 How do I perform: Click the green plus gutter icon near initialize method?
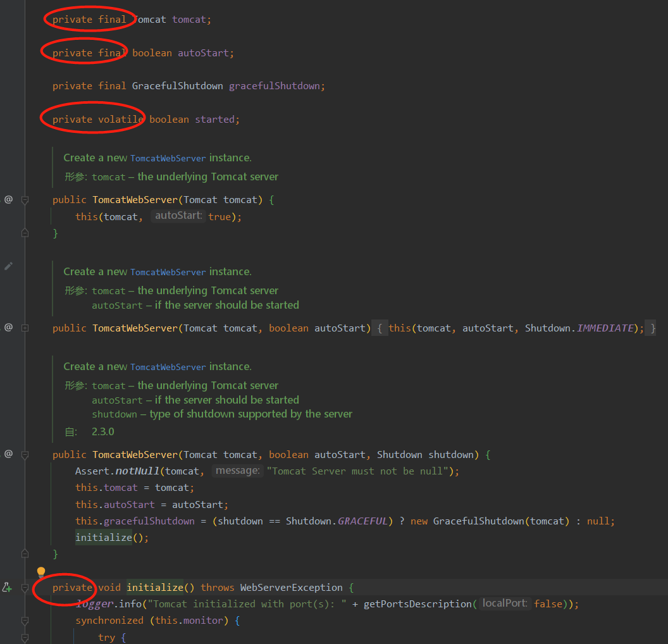(7, 587)
